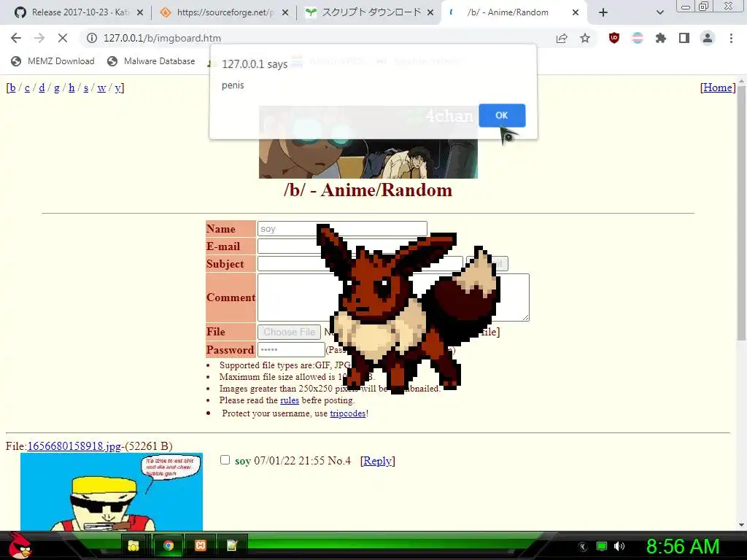Screen dimensions: 747x560
Task: Go to board w link
Action: (101, 87)
